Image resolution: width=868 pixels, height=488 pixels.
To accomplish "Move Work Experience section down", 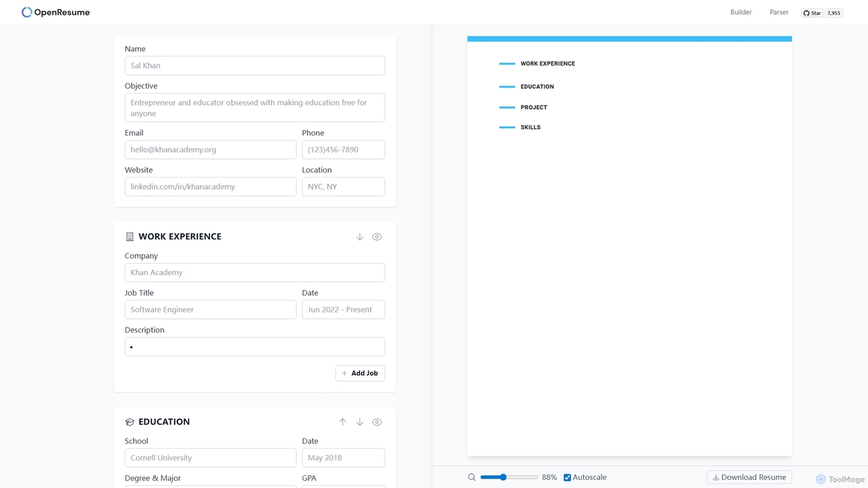I will (x=359, y=237).
